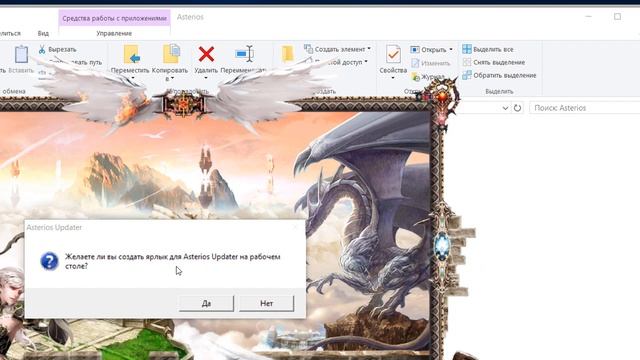Expand the address bar history dropdown

(505, 108)
